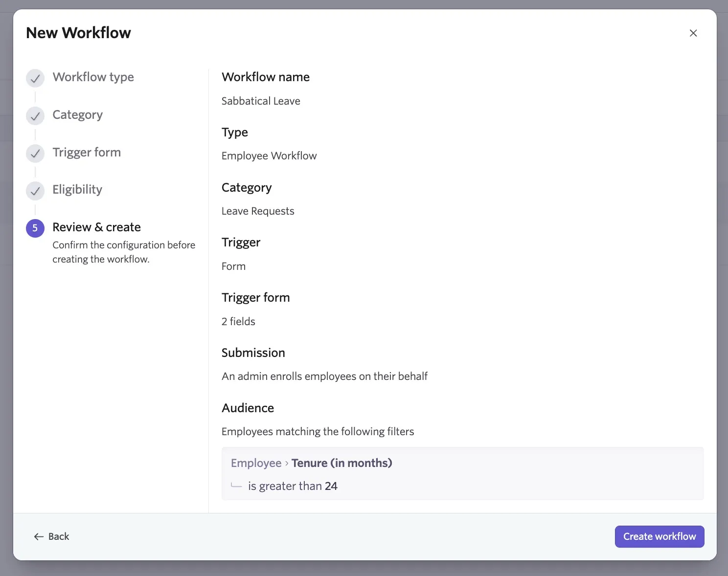Click the step 5 number badge
This screenshot has width=728, height=576.
tap(35, 228)
